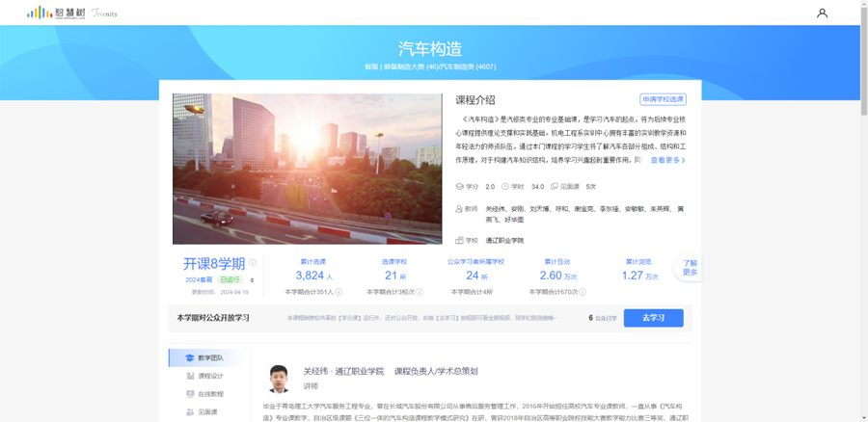Click the page vertical scrollbar thumb
868x422 pixels.
click(863, 58)
